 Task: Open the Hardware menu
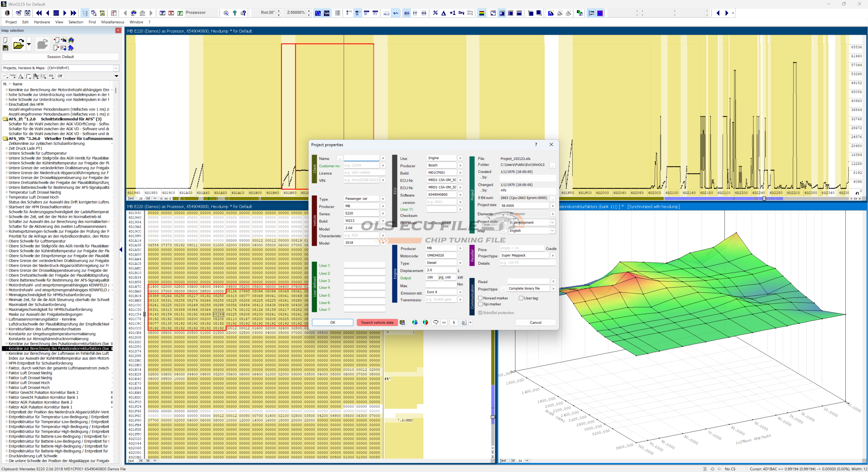42,22
